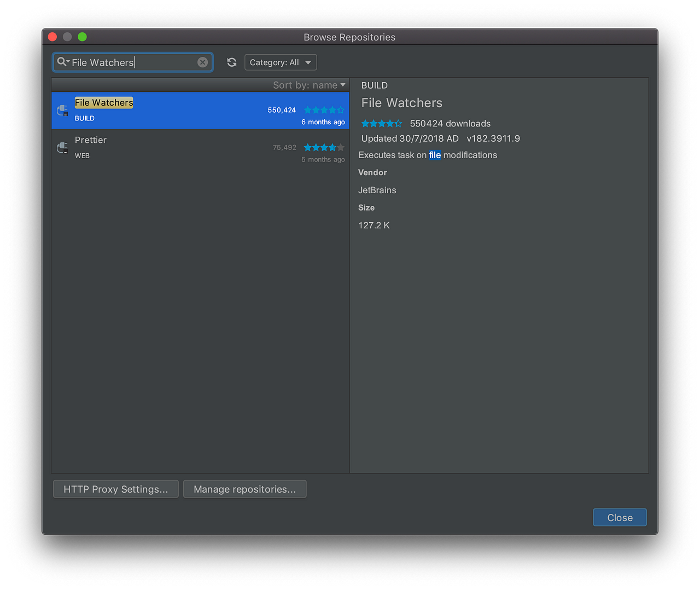Click the search magnifier icon with history arrow
This screenshot has height=590, width=700.
pyautogui.click(x=63, y=62)
